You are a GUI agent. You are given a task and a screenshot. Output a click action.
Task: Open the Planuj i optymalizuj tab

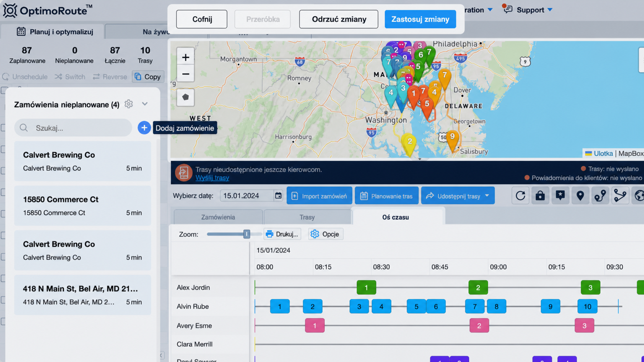coord(55,32)
